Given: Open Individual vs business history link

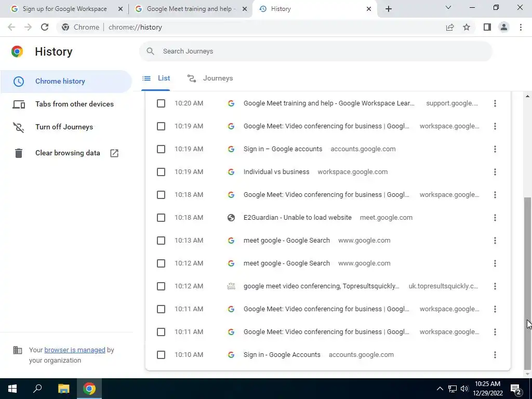Looking at the screenshot, I should [276, 172].
